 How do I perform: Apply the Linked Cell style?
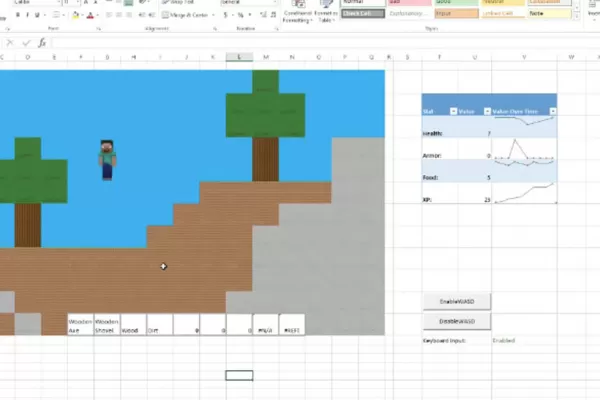503,13
